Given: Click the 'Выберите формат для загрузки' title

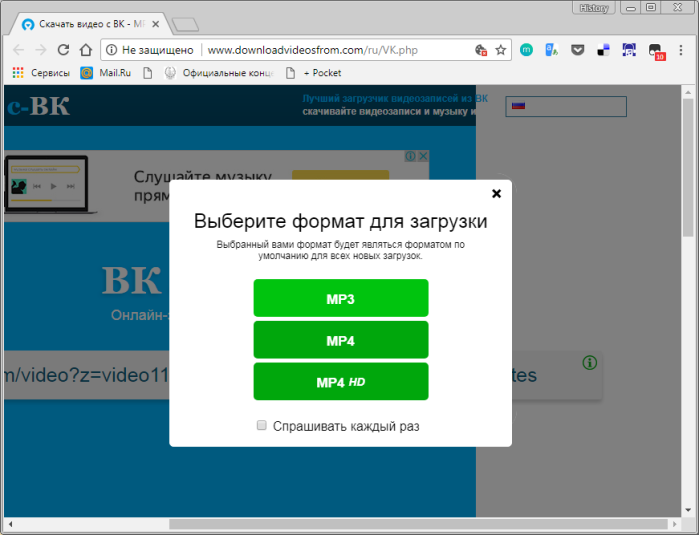Looking at the screenshot, I should (341, 221).
